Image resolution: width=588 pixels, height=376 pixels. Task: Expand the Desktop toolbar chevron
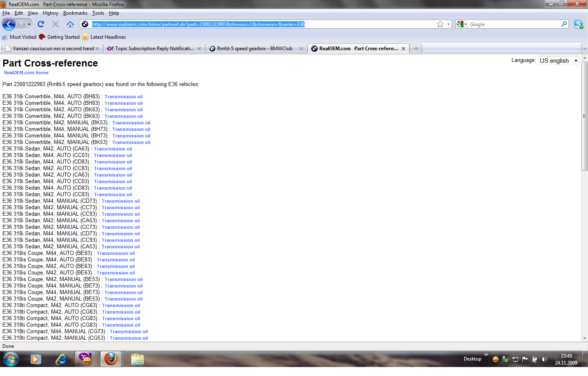(x=486, y=355)
